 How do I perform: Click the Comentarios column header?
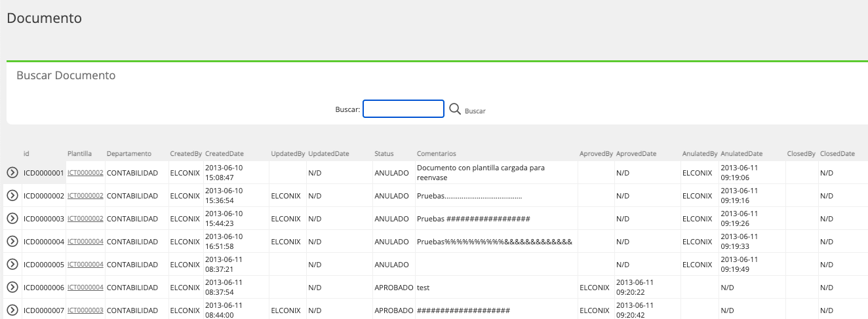click(x=436, y=154)
